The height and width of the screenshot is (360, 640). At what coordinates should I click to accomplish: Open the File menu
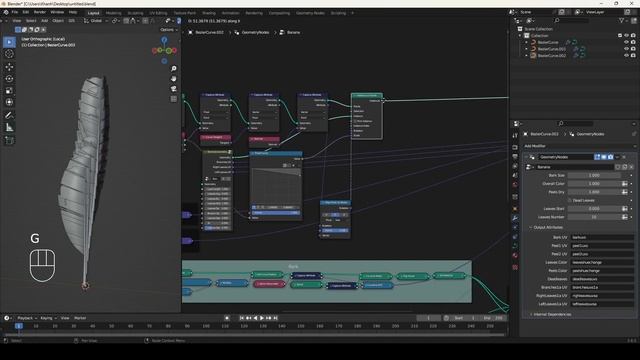pos(15,12)
